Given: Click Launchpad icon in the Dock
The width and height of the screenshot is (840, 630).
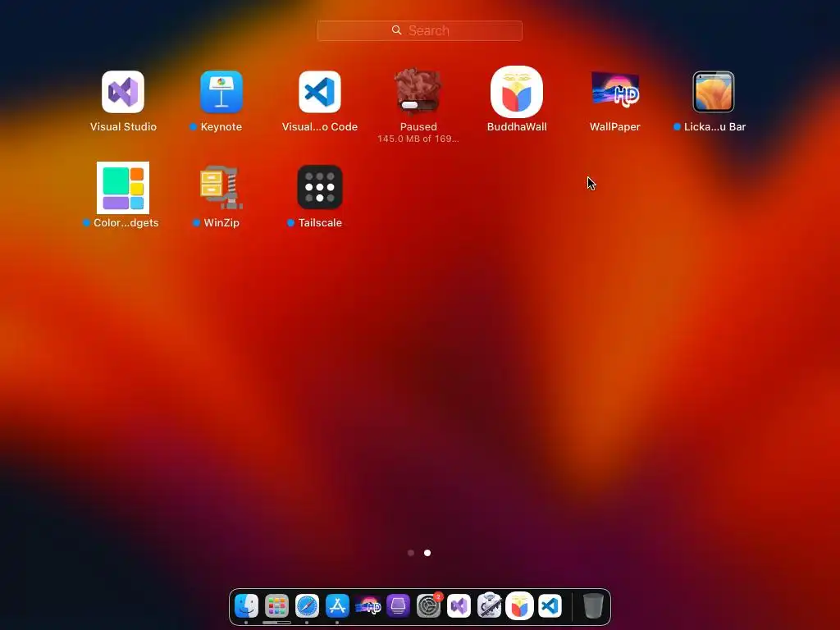Looking at the screenshot, I should coord(277,606).
